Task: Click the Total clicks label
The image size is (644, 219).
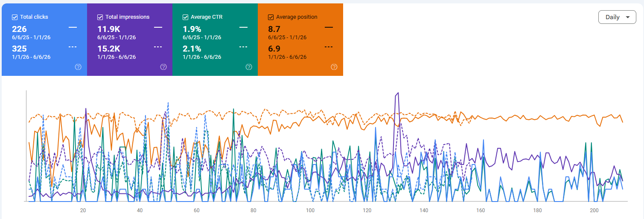Action: pyautogui.click(x=34, y=17)
